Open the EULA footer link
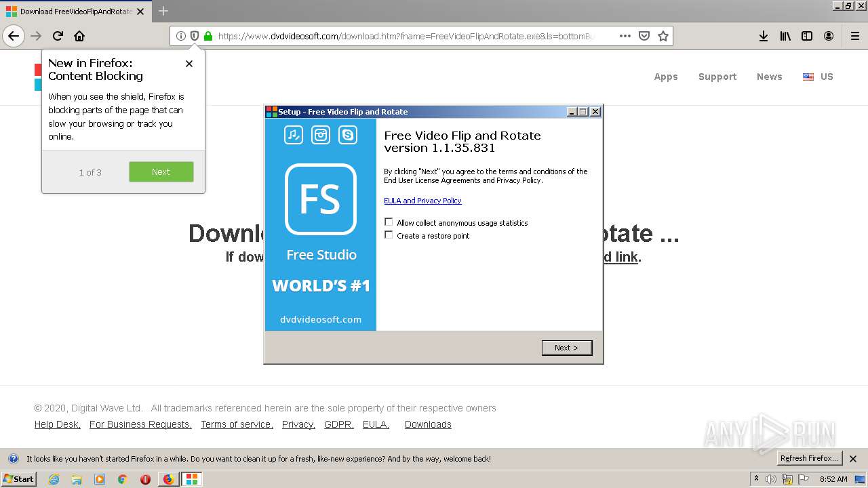Image resolution: width=868 pixels, height=488 pixels. [x=376, y=424]
